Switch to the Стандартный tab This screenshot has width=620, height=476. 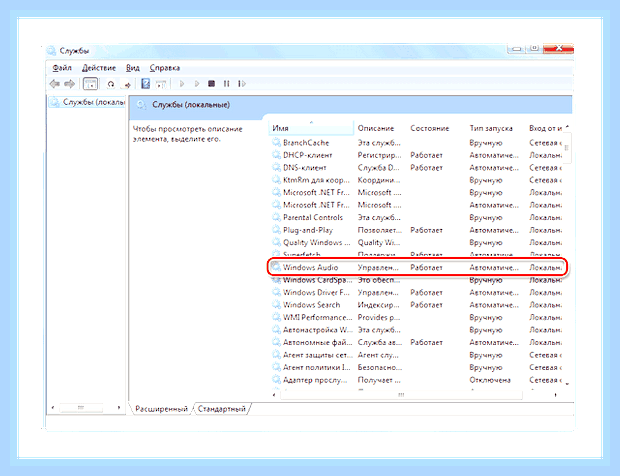point(222,409)
